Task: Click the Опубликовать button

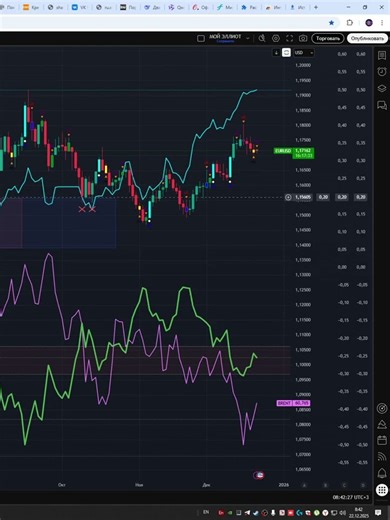Action: coord(367,39)
